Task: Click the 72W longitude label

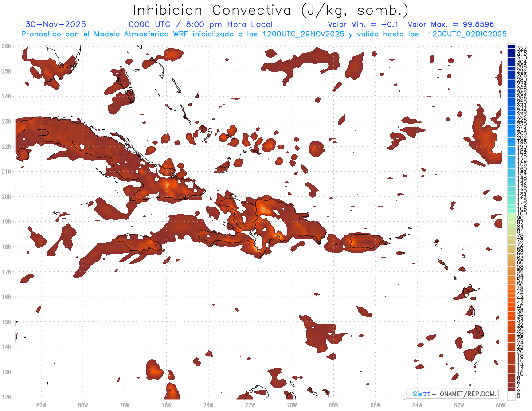Action: pos(250,405)
